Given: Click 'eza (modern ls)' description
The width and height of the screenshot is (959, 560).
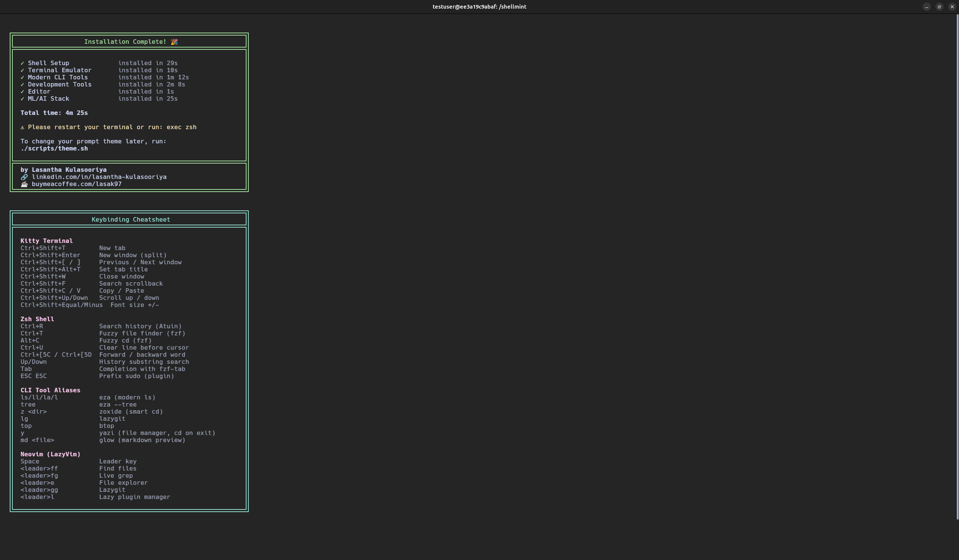Looking at the screenshot, I should (x=127, y=397).
